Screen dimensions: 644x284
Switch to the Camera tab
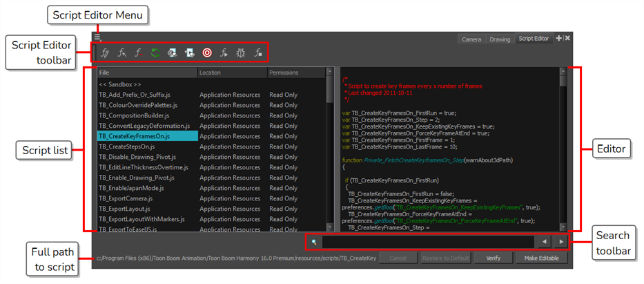pos(472,39)
